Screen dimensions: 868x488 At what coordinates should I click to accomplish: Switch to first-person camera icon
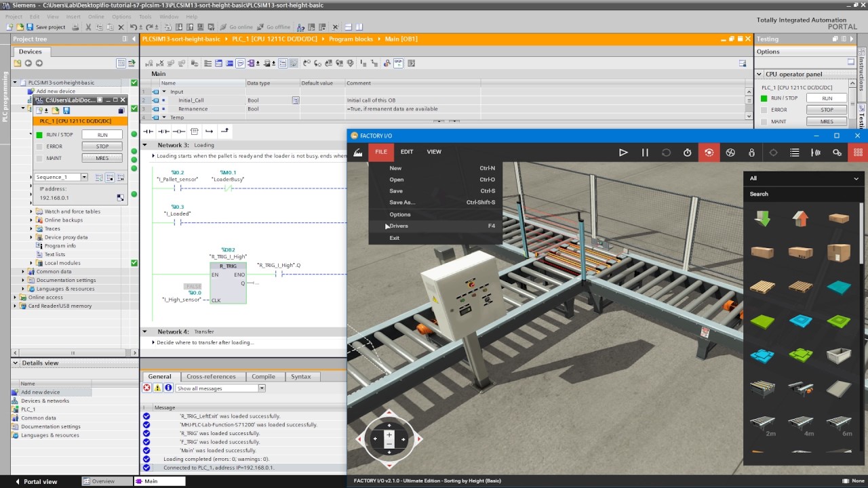coord(751,152)
